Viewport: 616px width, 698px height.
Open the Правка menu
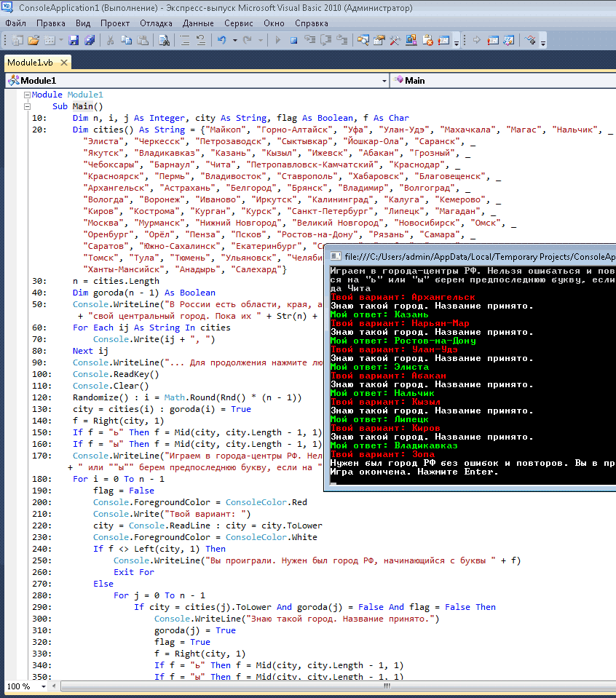(51, 23)
